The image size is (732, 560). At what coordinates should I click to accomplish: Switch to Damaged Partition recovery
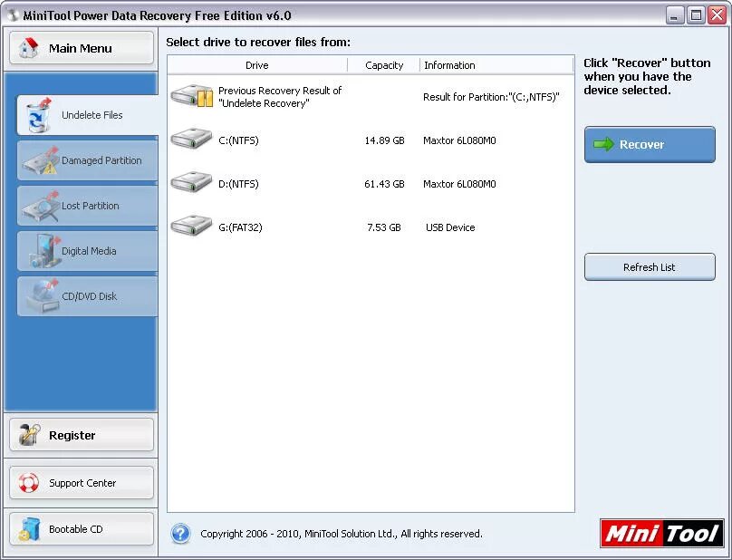pyautogui.click(x=88, y=160)
